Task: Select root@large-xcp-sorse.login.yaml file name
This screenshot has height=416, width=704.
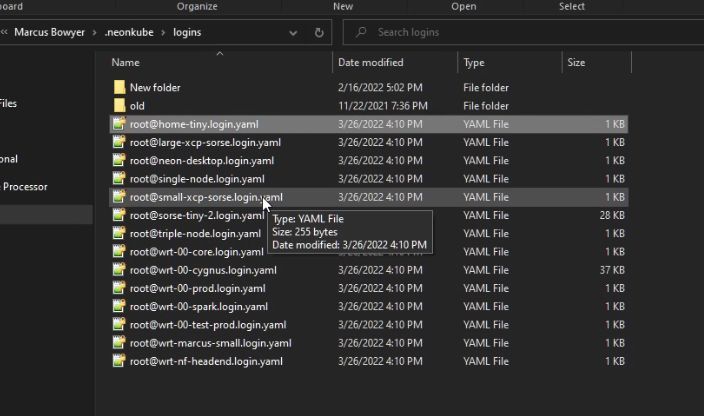Action: [205, 142]
